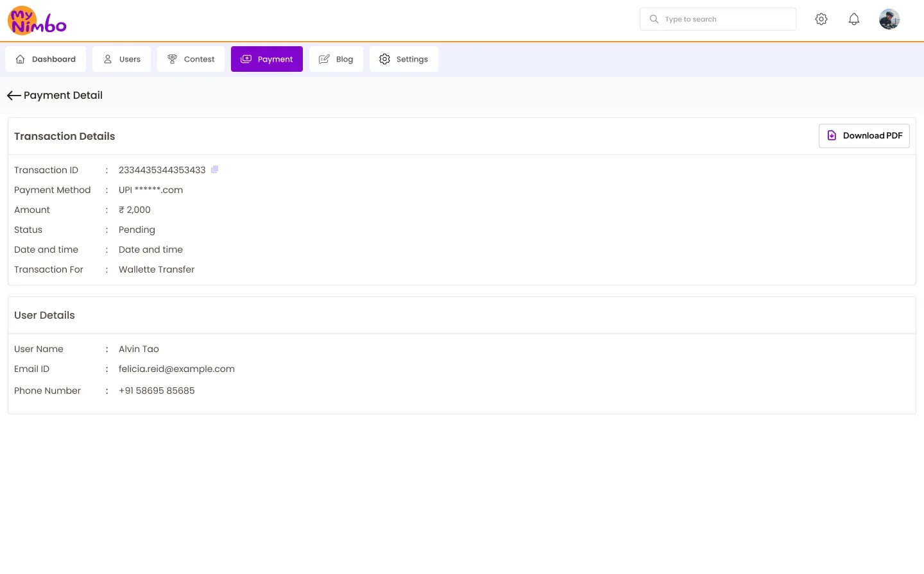Image resolution: width=924 pixels, height=574 pixels.
Task: Focus the Type to search field
Action: click(x=718, y=19)
